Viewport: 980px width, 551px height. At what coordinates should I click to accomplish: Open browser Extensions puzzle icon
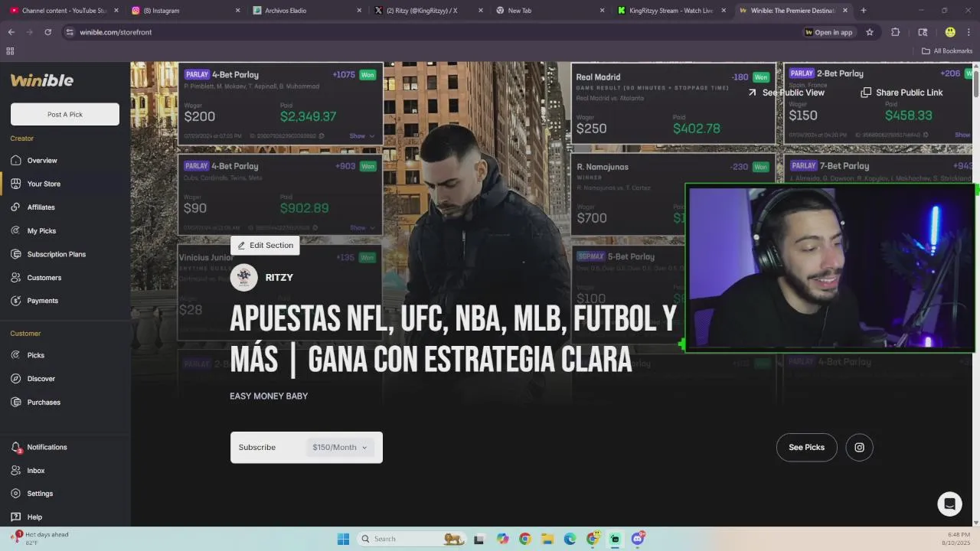tap(896, 32)
